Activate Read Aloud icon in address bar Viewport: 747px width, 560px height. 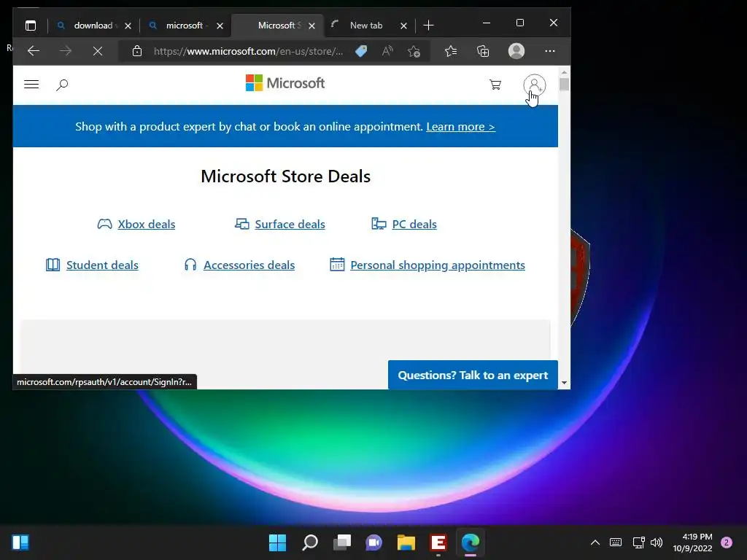(x=387, y=51)
